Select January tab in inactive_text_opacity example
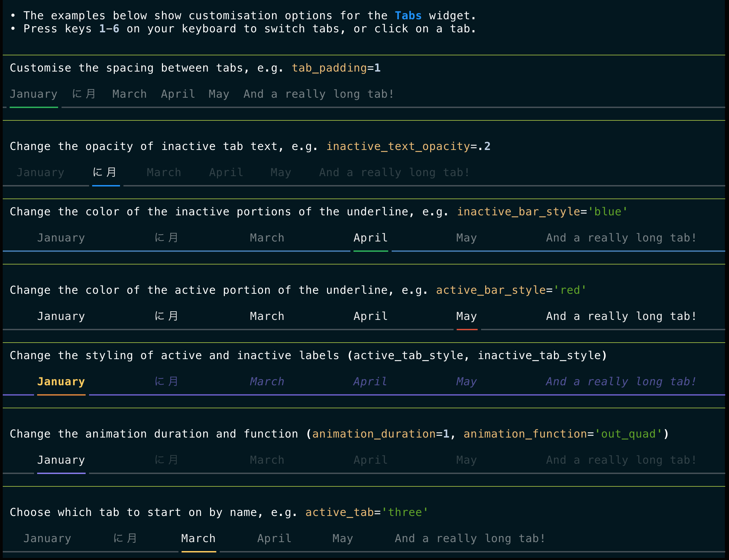This screenshot has height=560, width=729. point(40,172)
